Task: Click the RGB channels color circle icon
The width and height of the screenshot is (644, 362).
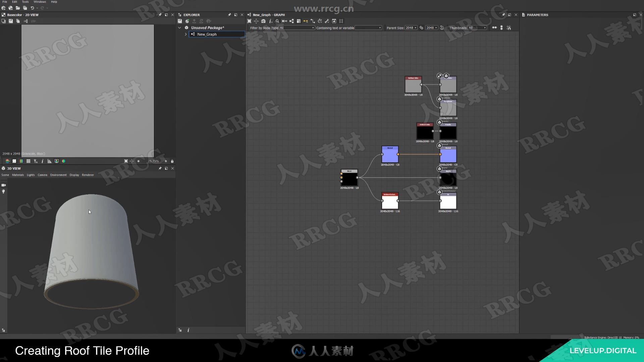Action: tap(63, 161)
